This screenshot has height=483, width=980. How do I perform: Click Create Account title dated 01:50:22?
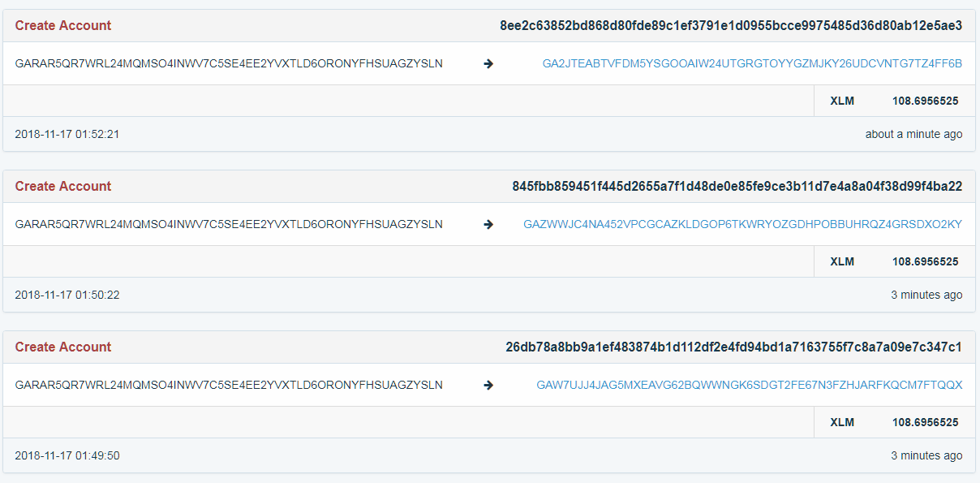point(63,187)
